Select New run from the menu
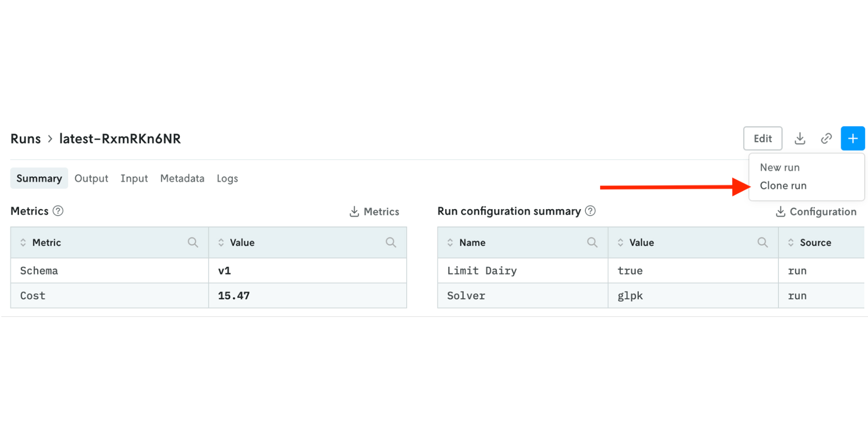This screenshot has width=868, height=440. 780,168
